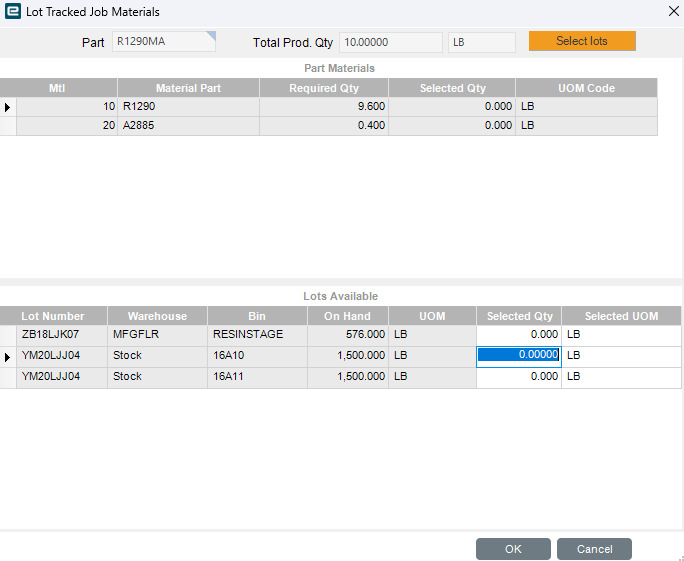Click Selected Qty header in Lots Available
Image resolution: width=684 pixels, height=561 pixels.
(x=519, y=316)
